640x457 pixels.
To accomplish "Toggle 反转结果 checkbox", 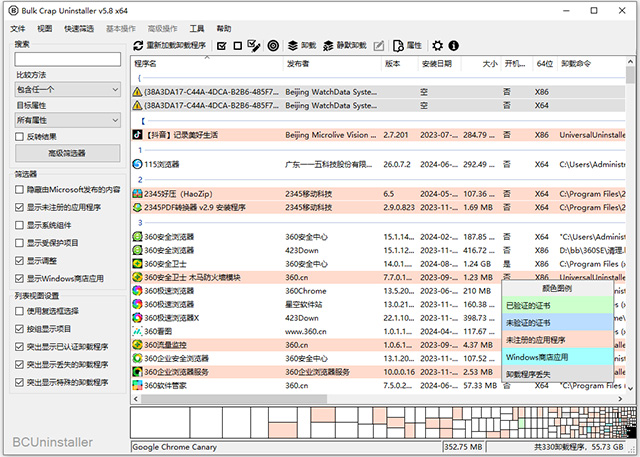I will (21, 136).
